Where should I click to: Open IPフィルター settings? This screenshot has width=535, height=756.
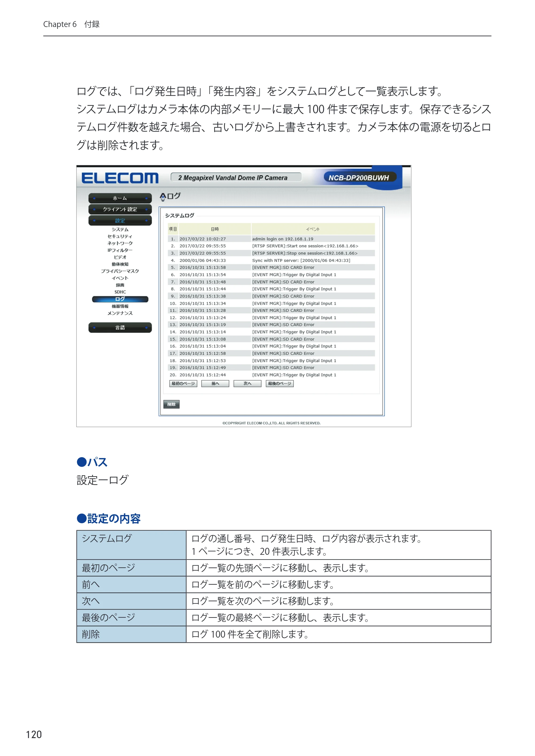[x=120, y=250]
